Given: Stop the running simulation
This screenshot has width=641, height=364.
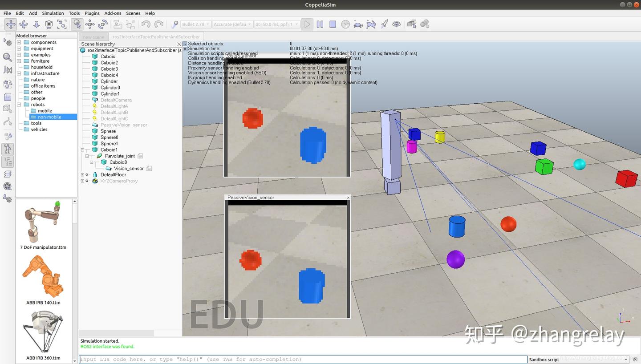Looking at the screenshot, I should 333,24.
